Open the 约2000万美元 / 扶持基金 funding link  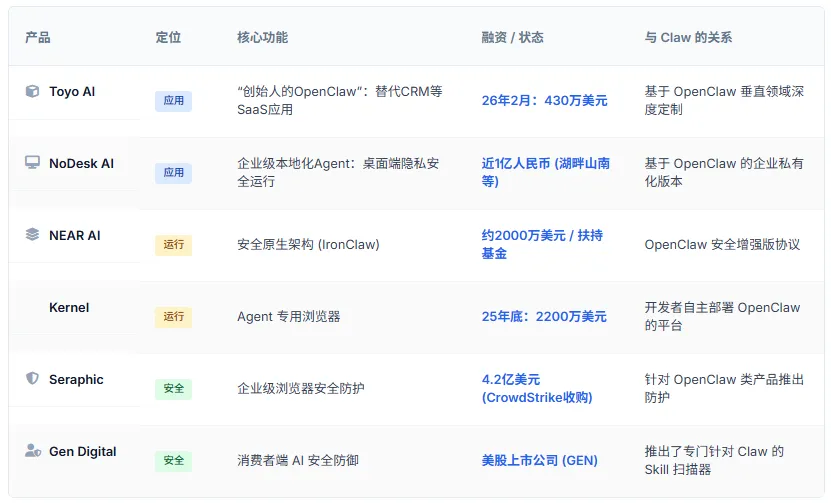542,244
